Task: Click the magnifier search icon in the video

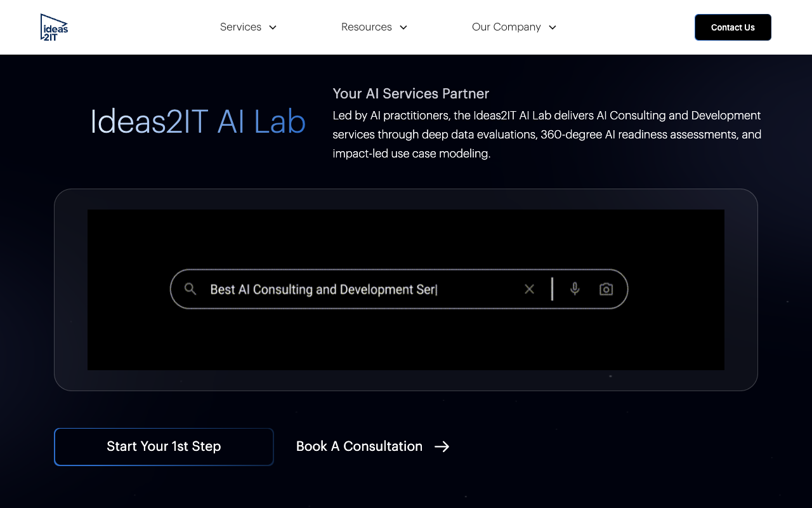Action: (x=190, y=289)
